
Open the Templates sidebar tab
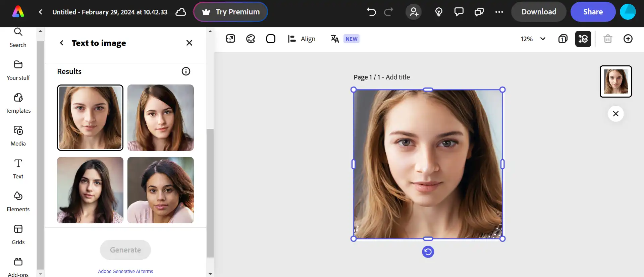pyautogui.click(x=18, y=103)
